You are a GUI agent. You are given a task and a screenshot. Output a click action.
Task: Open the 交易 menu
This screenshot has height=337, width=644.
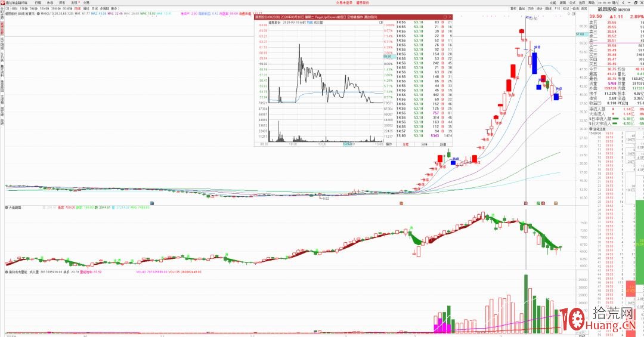point(86,2)
